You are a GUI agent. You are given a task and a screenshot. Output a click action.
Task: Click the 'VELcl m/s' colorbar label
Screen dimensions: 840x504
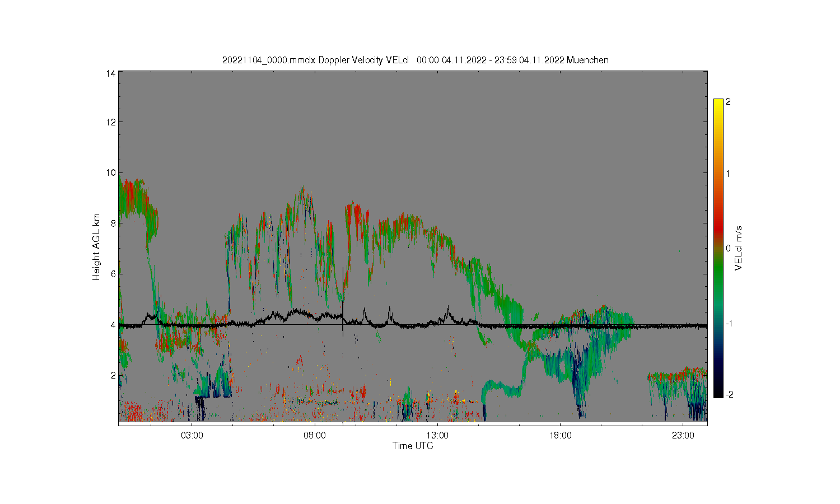tap(739, 248)
